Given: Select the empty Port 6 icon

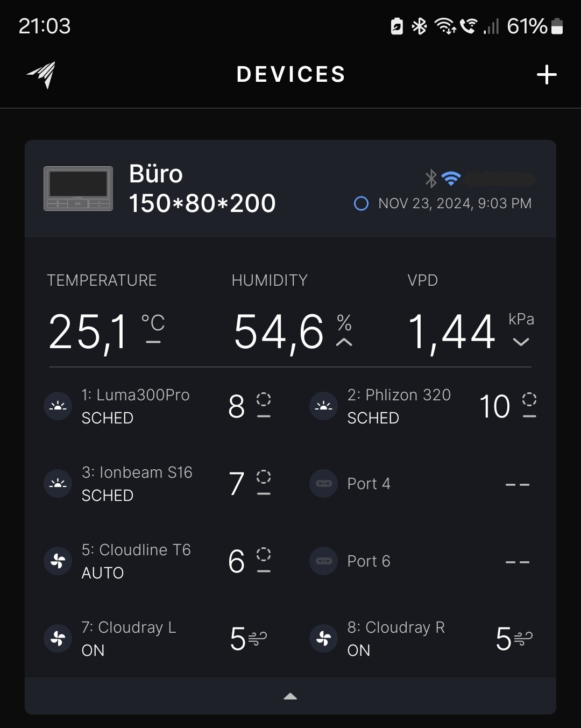Looking at the screenshot, I should click(x=323, y=561).
